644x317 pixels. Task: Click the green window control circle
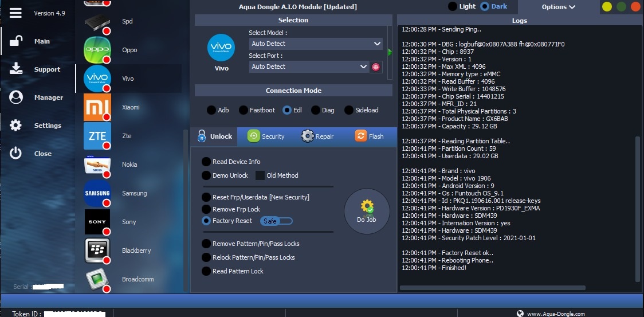[622, 6]
